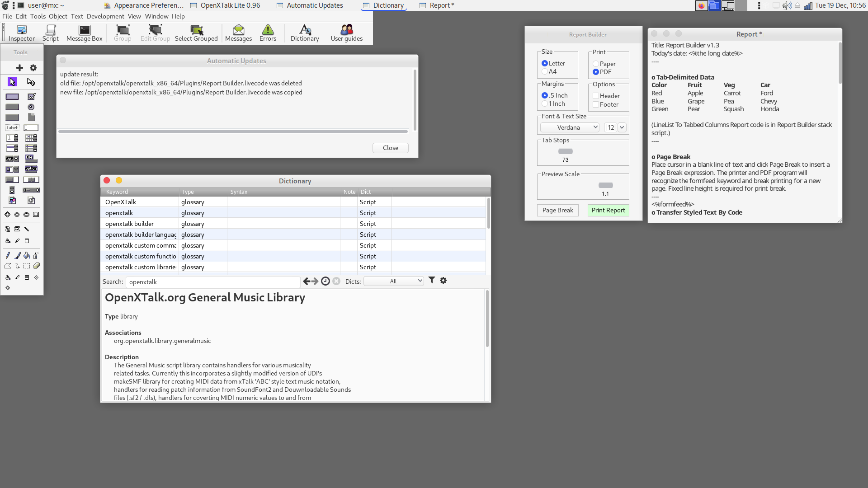Select the paint Pencil tool
This screenshot has height=488, width=868.
pos(8,256)
